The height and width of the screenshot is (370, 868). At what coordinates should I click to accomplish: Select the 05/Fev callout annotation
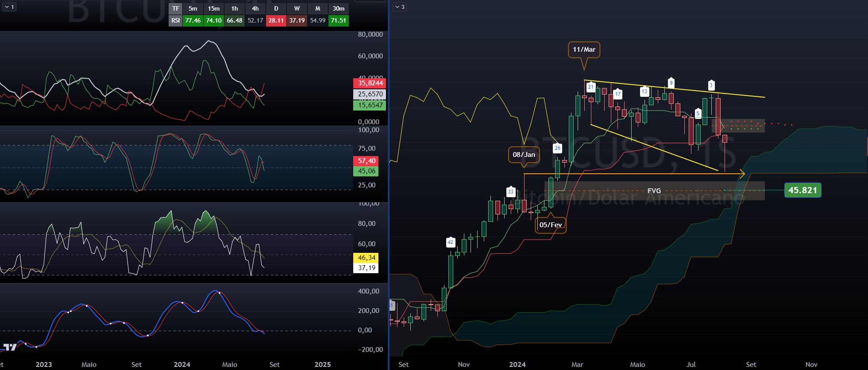click(551, 225)
